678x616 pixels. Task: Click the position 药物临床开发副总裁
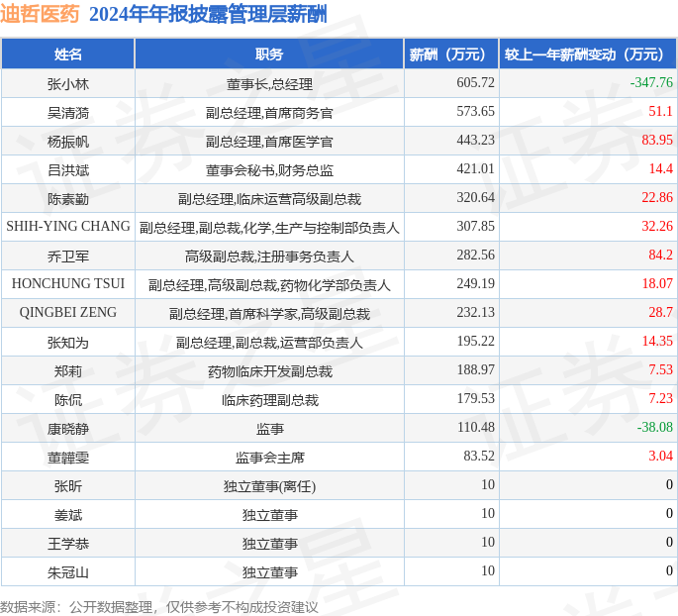pyautogui.click(x=270, y=371)
